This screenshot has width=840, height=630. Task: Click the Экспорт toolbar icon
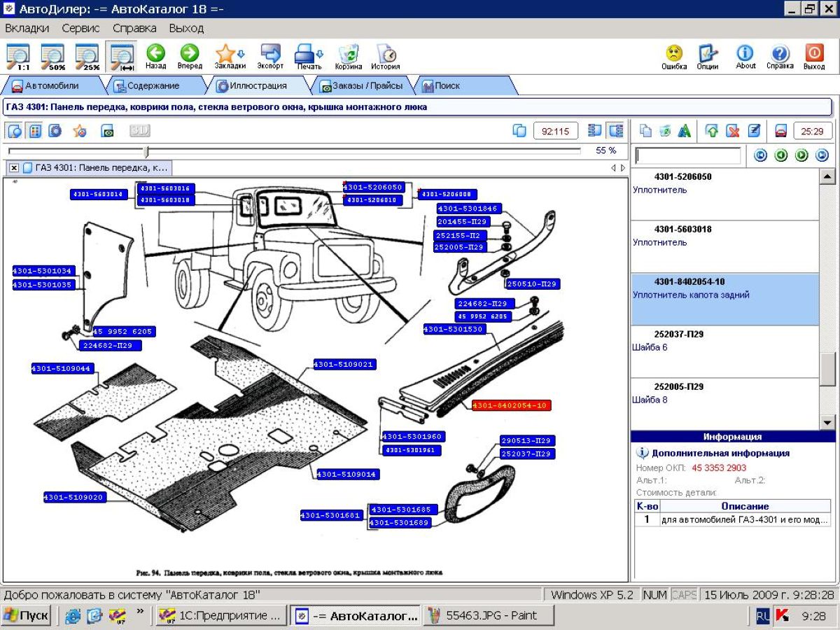coord(270,56)
